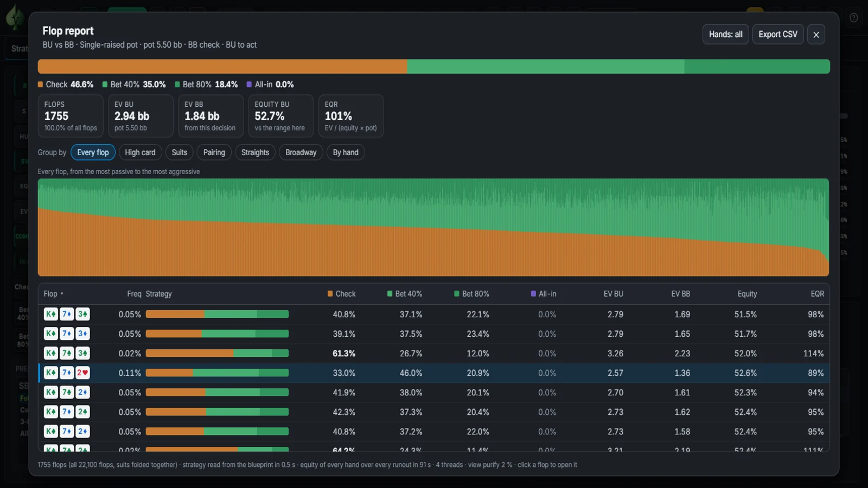Click strategy bar of the 114% EQR row
Viewport: 868px width, 488px height.
[217, 354]
